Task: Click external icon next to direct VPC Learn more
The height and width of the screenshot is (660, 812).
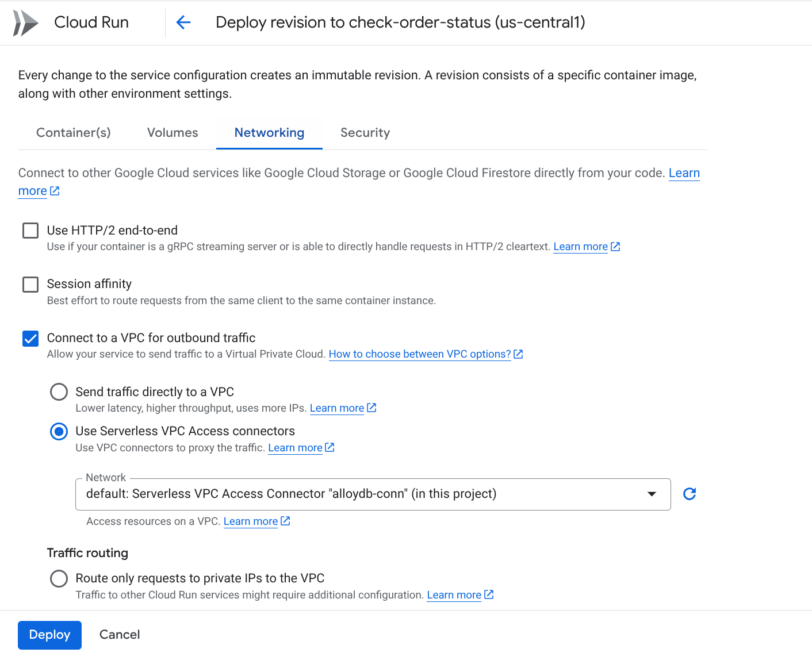Action: coord(371,408)
